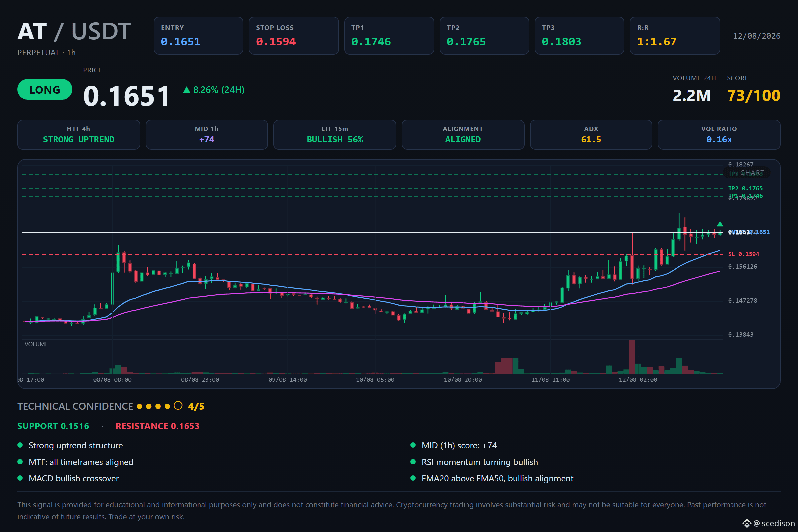The height and width of the screenshot is (532, 798).
Task: Click the green bullet beside MACD bullish crossover
Action: [x=20, y=478]
